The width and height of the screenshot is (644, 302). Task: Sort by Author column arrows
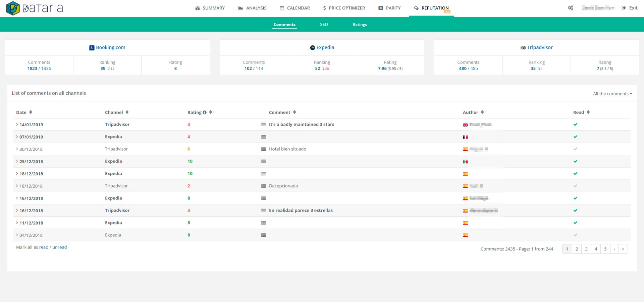pyautogui.click(x=482, y=112)
